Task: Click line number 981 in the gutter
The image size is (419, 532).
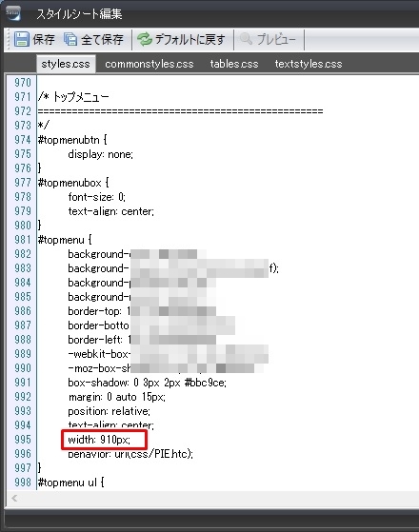Action: (23, 240)
